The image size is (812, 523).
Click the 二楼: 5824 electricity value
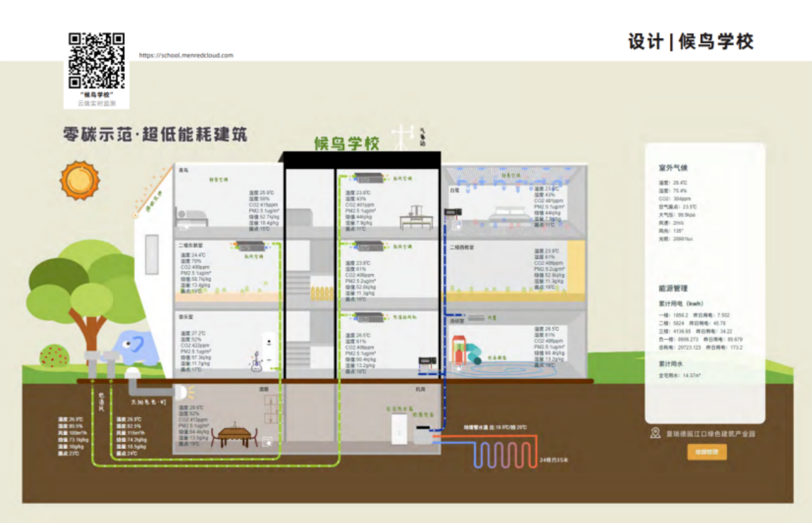(671, 323)
